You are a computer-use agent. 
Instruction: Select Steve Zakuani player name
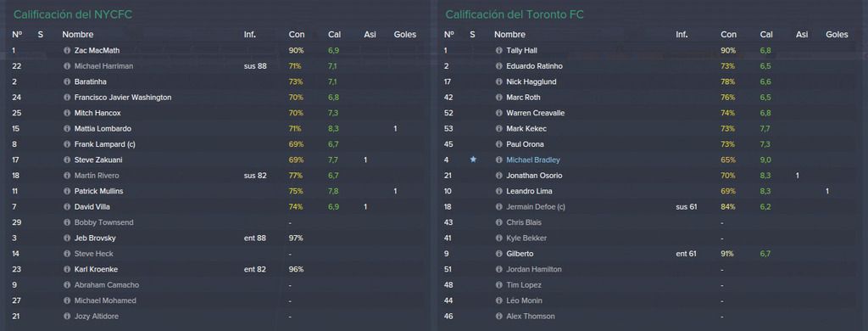click(97, 160)
